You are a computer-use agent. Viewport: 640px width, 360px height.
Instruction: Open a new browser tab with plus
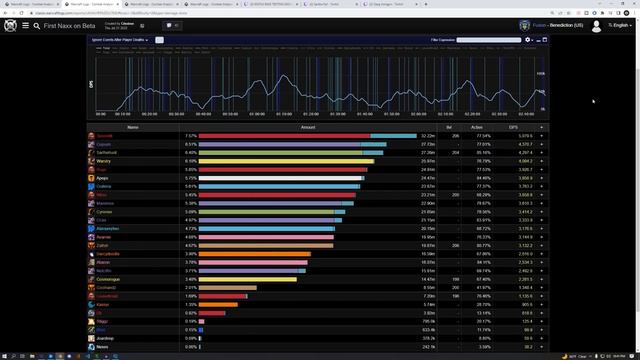coord(426,4)
